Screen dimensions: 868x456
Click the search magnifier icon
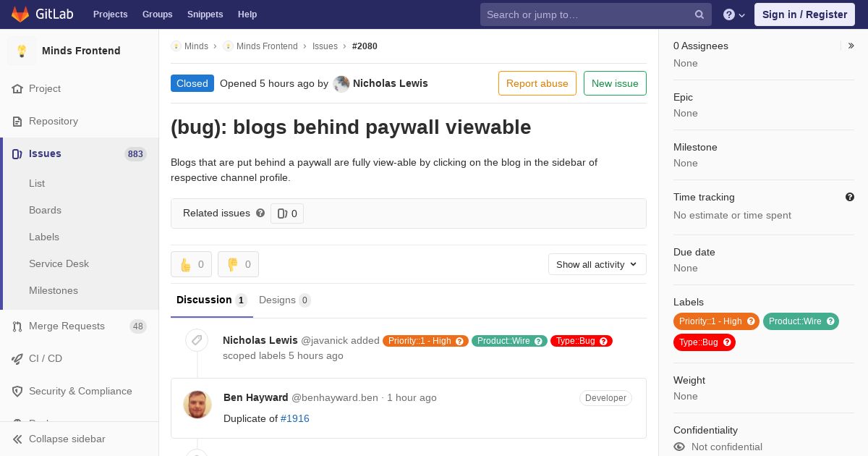pos(699,14)
